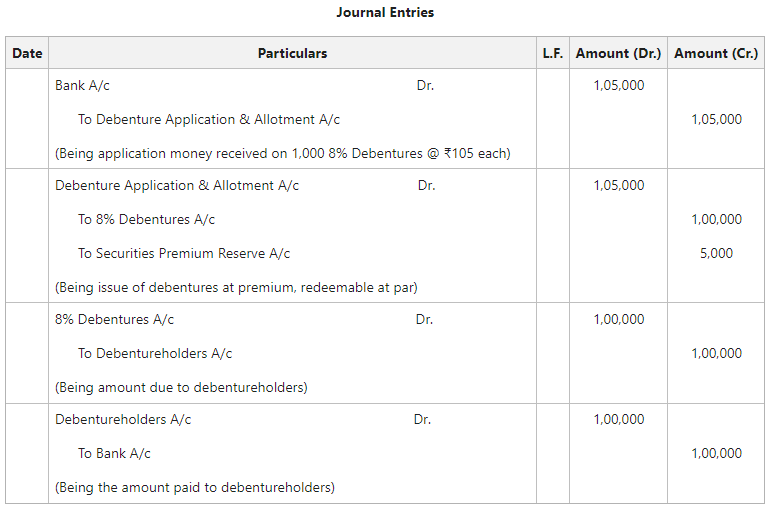Click the 5,000 credit amount
This screenshot has width=769, height=509.
[716, 254]
